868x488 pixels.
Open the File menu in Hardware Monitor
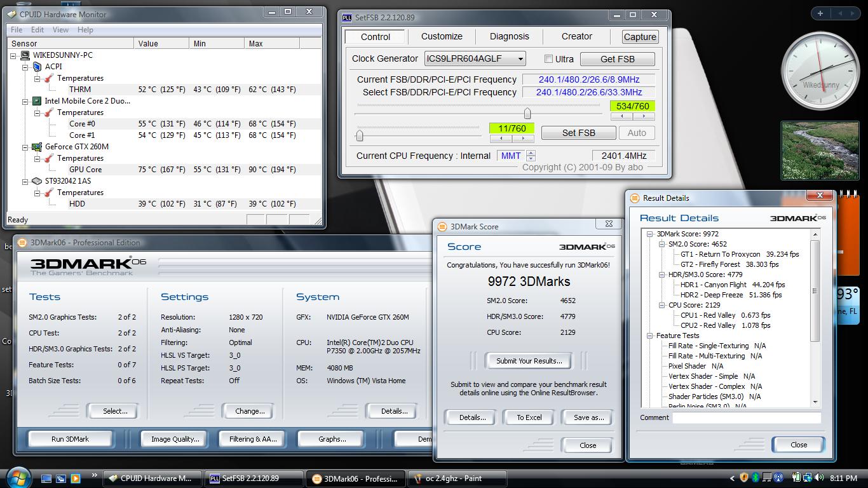tap(17, 30)
